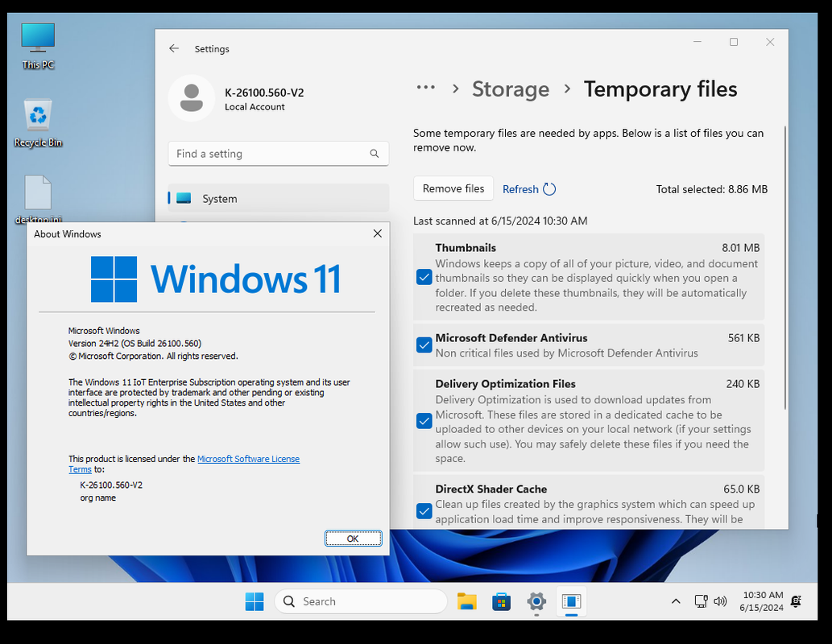
Task: Show hidden system tray icons
Action: [676, 601]
